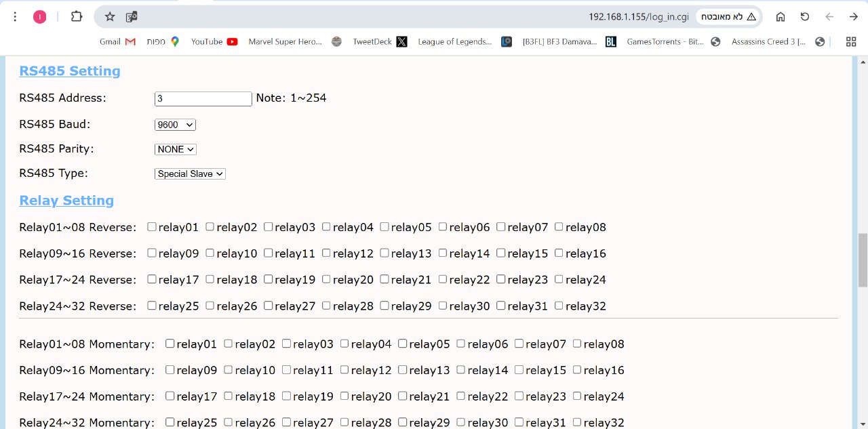Expand the RS485 Parity dropdown
This screenshot has width=868, height=429.
[x=175, y=149]
